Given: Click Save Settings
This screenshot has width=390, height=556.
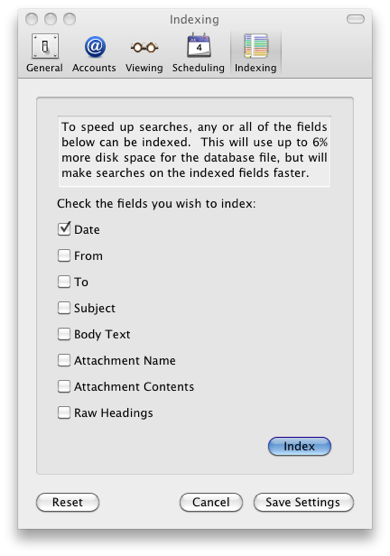Looking at the screenshot, I should 303,502.
